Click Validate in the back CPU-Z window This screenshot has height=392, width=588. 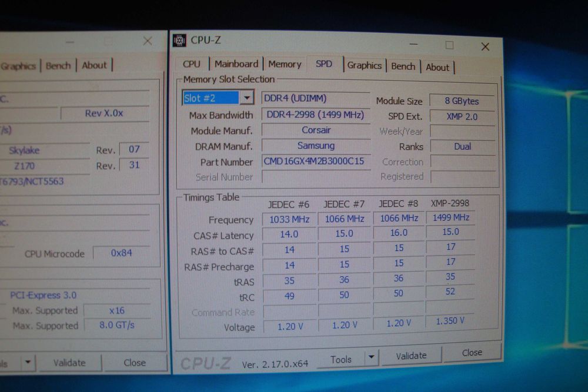[69, 363]
